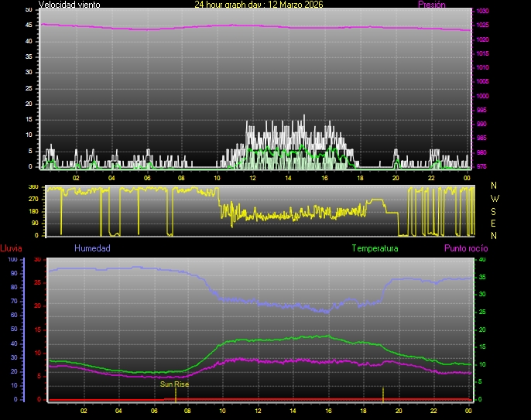
Task: Click the Sun Rise text label
Action: pos(174,384)
